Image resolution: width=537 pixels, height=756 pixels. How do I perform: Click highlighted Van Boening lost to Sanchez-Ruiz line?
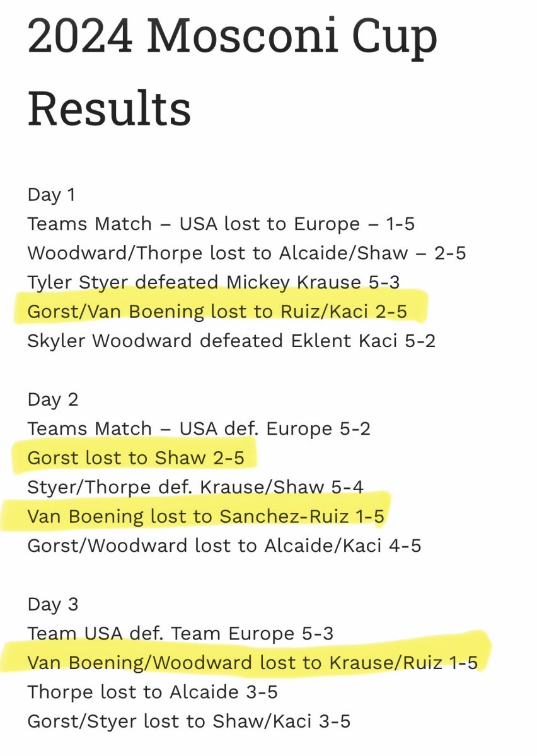tap(205, 517)
